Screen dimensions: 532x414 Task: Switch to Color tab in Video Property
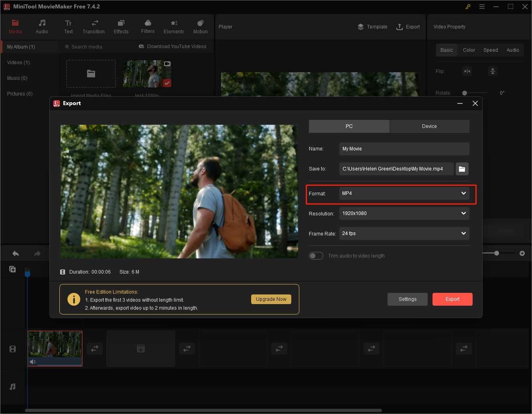coord(469,50)
